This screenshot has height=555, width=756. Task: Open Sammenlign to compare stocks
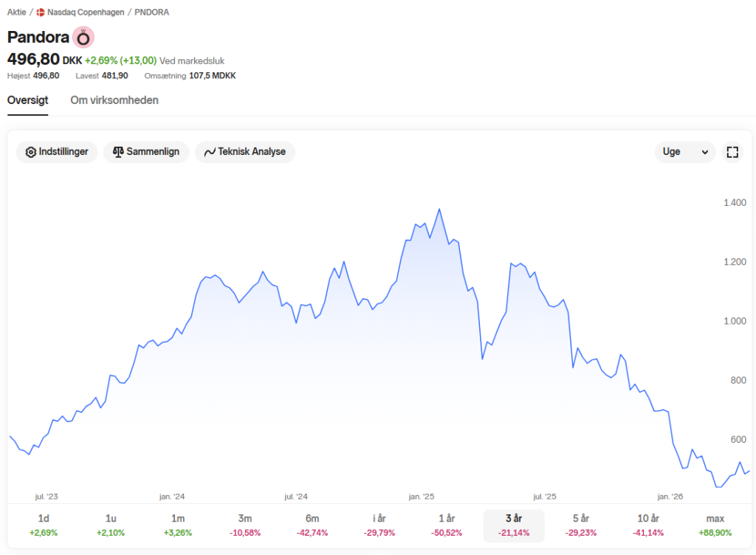pyautogui.click(x=146, y=152)
